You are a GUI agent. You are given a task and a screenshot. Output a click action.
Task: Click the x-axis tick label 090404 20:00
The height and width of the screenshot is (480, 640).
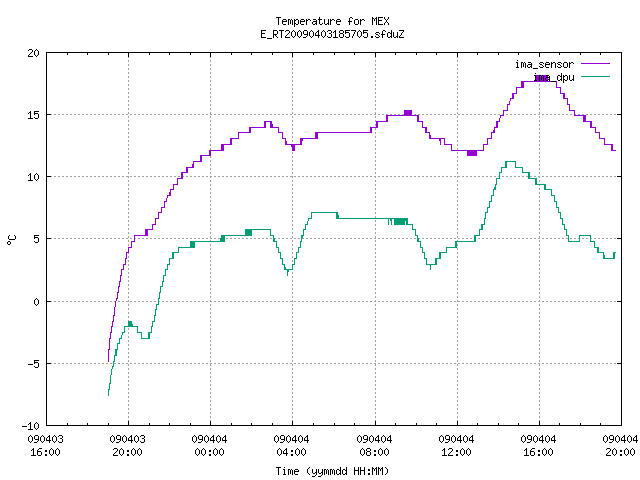(x=620, y=446)
